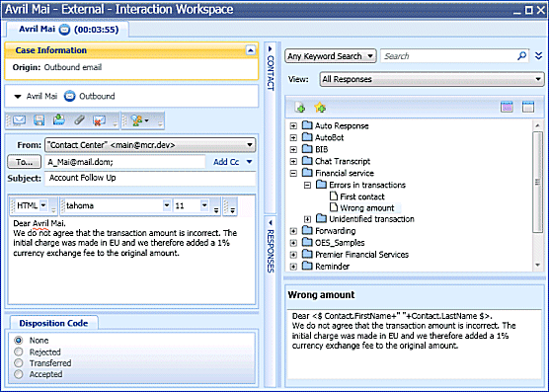Click the new response green plus icon
The image size is (549, 392).
click(300, 108)
